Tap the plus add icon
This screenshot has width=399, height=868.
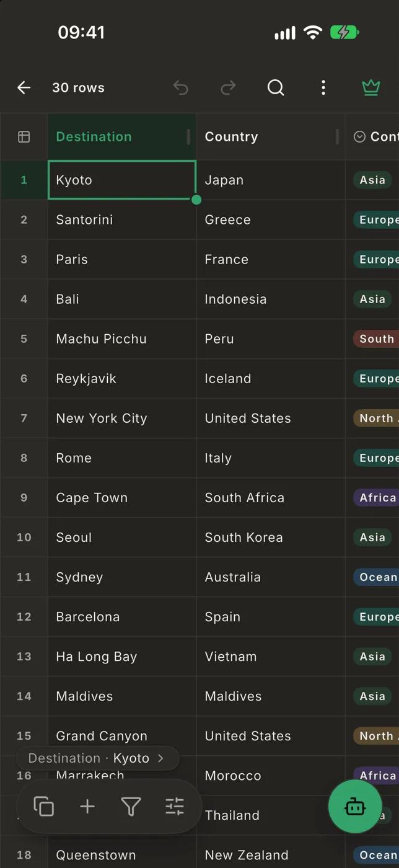pos(87,807)
